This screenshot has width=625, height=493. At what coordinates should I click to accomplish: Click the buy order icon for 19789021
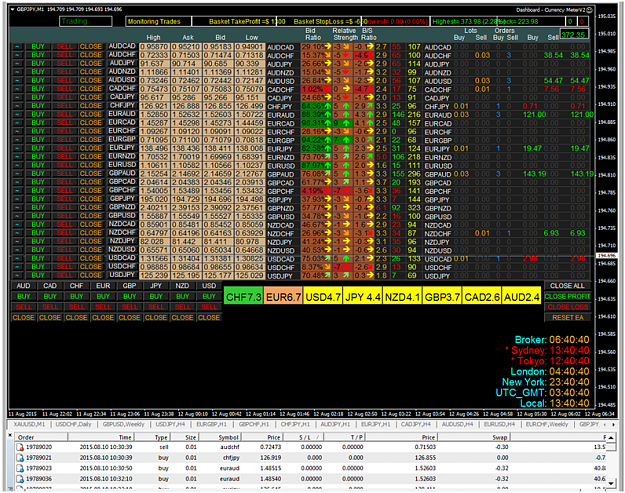tap(20, 458)
